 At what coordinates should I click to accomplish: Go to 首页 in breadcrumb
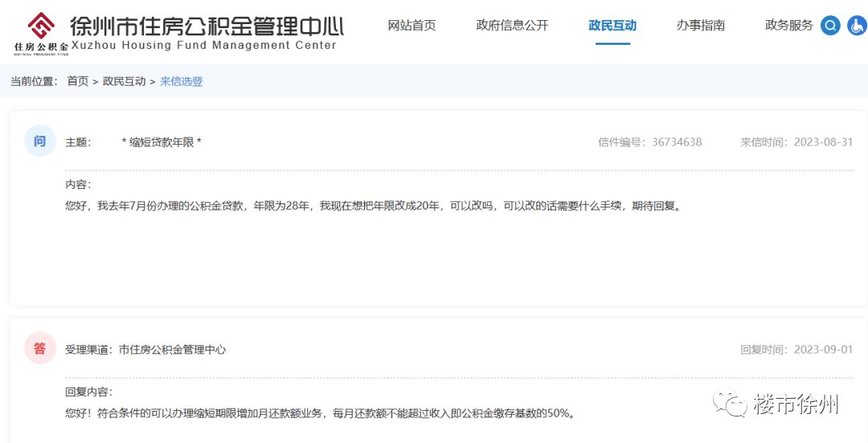click(x=78, y=81)
